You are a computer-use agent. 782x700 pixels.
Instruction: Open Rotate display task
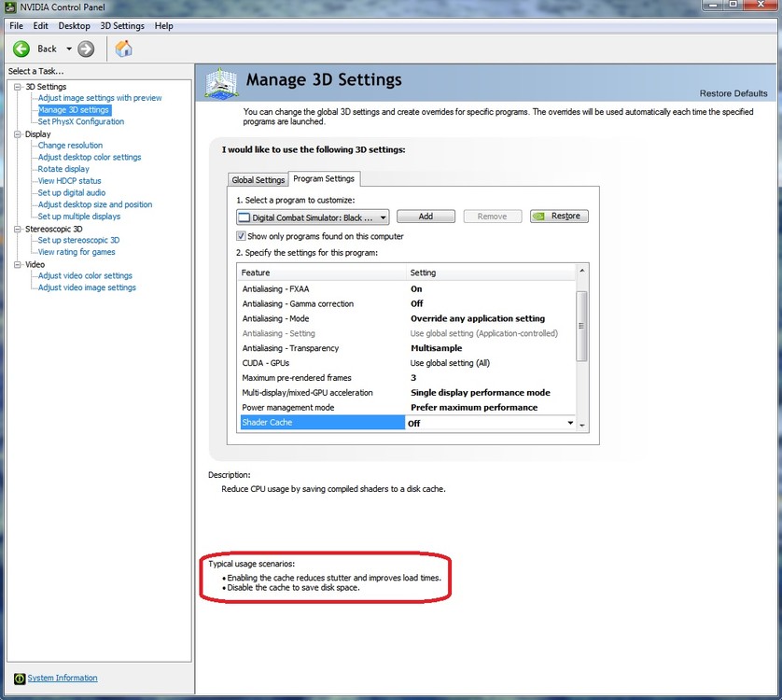pyautogui.click(x=63, y=169)
